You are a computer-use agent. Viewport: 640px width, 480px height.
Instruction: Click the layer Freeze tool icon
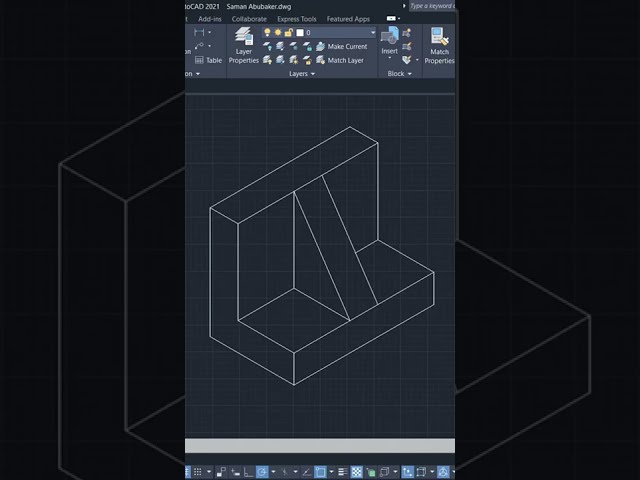pyautogui.click(x=294, y=47)
